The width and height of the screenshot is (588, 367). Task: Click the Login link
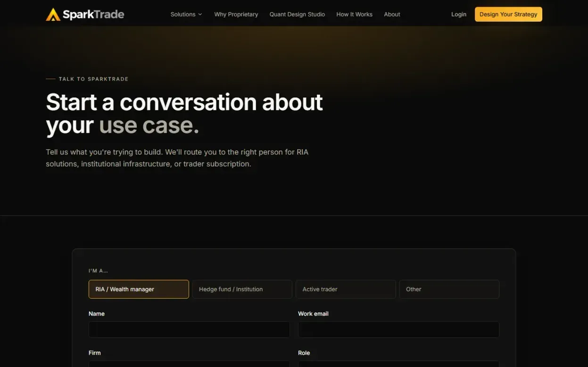tap(459, 15)
